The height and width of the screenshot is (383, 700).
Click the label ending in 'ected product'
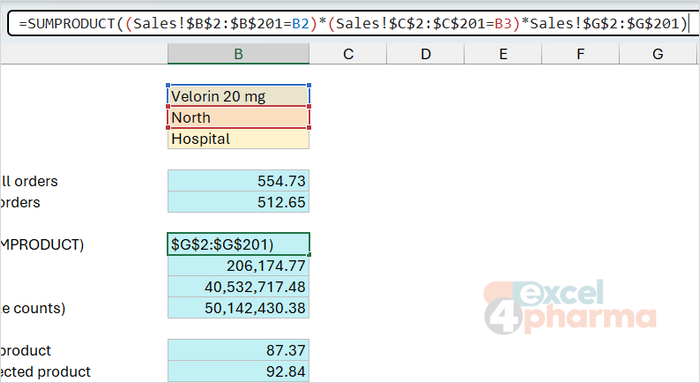click(x=45, y=372)
